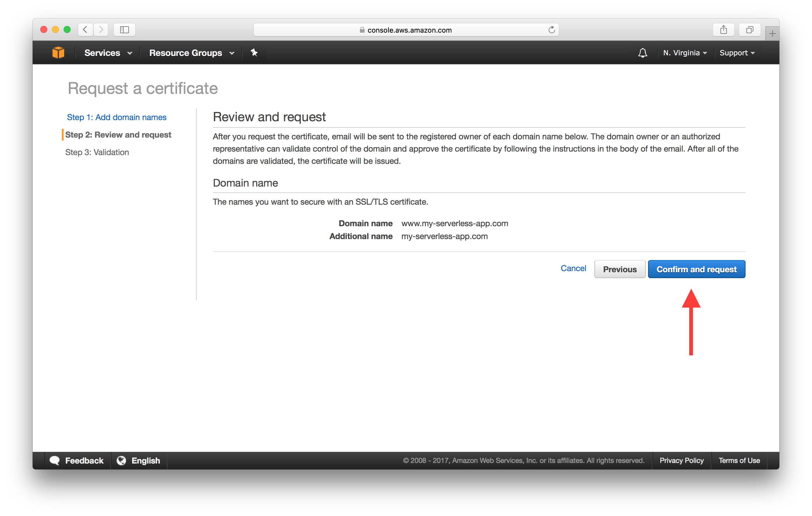Show all tabs overview icon

(749, 30)
